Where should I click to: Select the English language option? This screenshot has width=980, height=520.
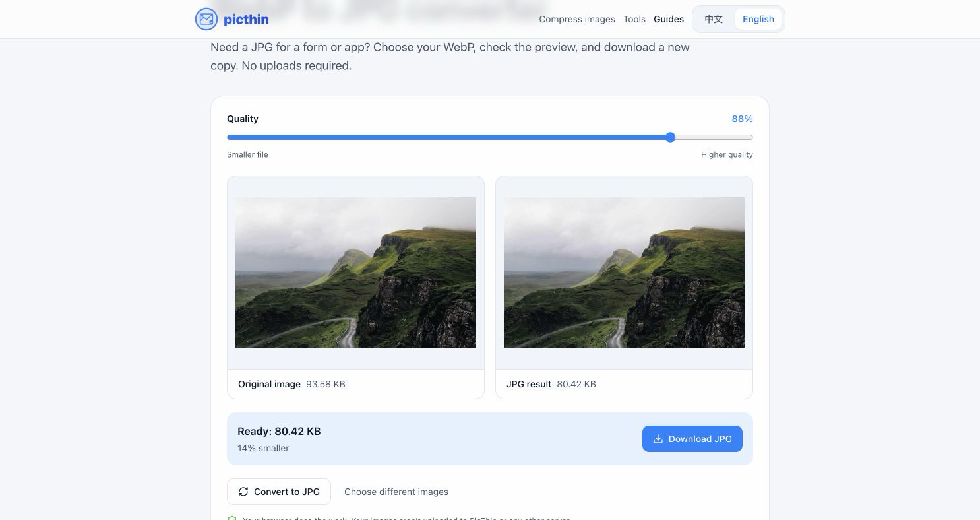click(x=758, y=19)
